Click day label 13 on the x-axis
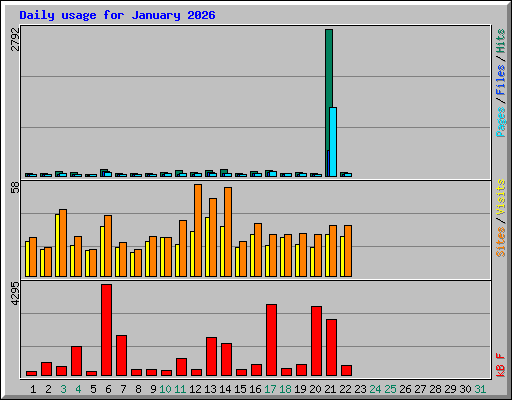Viewport: 512px width, 400px height. click(210, 389)
